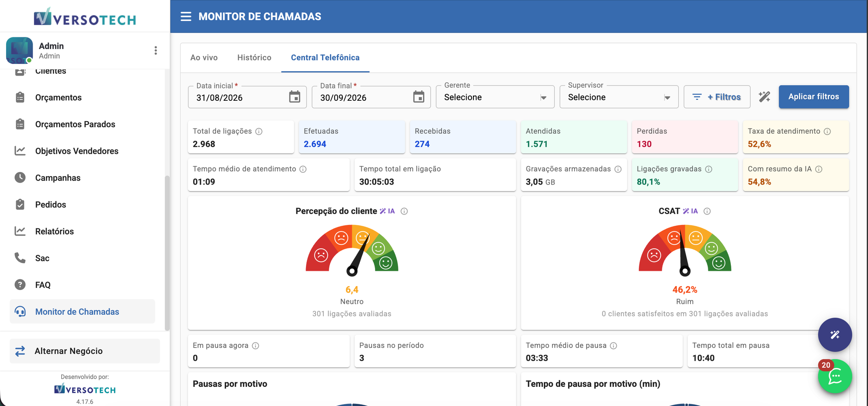Click the Data inicial date field
Screen dimensions: 868x406
pyautogui.click(x=247, y=97)
